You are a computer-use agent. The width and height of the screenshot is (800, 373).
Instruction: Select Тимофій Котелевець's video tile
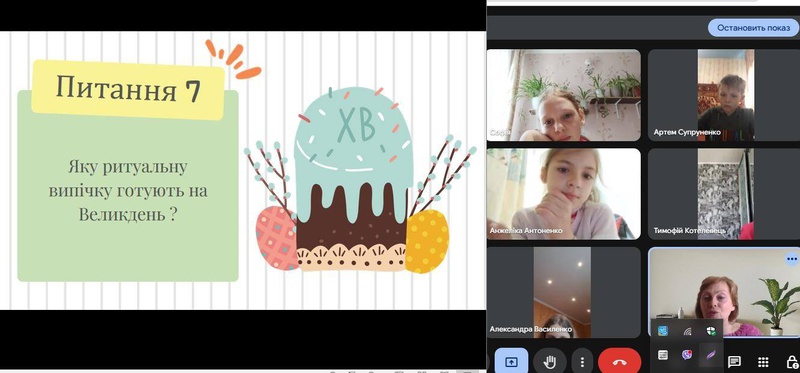[724, 194]
